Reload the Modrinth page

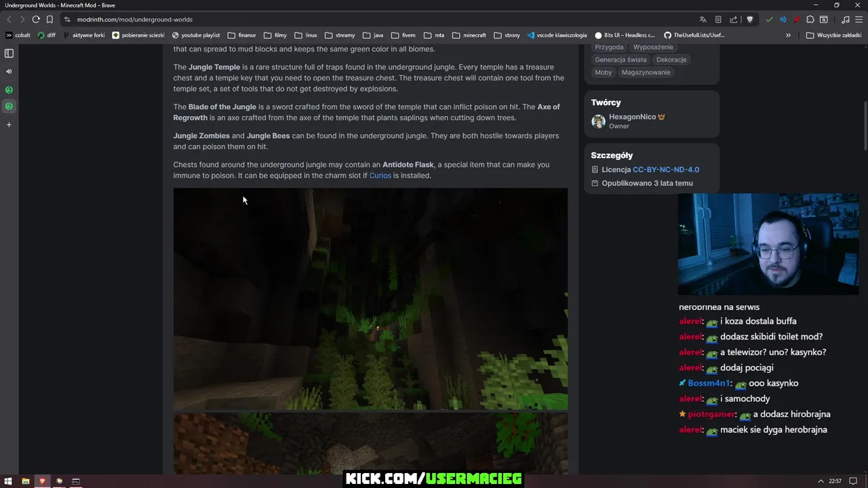click(x=36, y=20)
